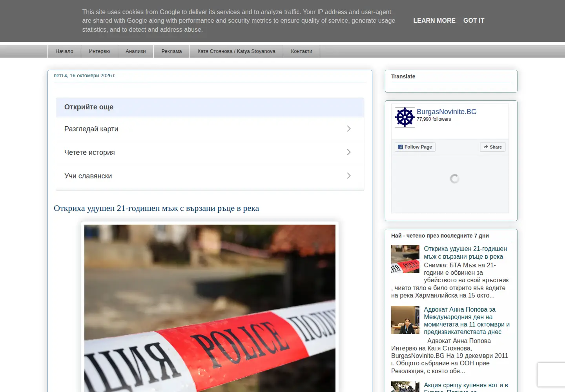
Task: Click the Учи славянски text
Action: [88, 176]
